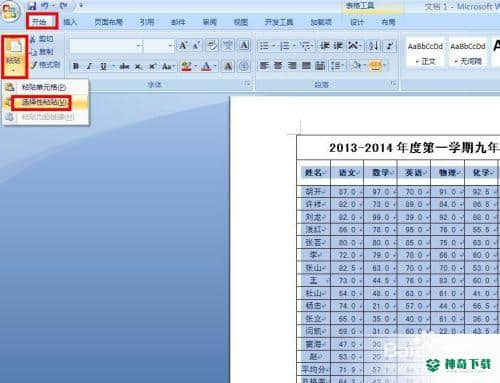Click the Grow Font icon
This screenshot has height=383, width=500.
click(183, 45)
